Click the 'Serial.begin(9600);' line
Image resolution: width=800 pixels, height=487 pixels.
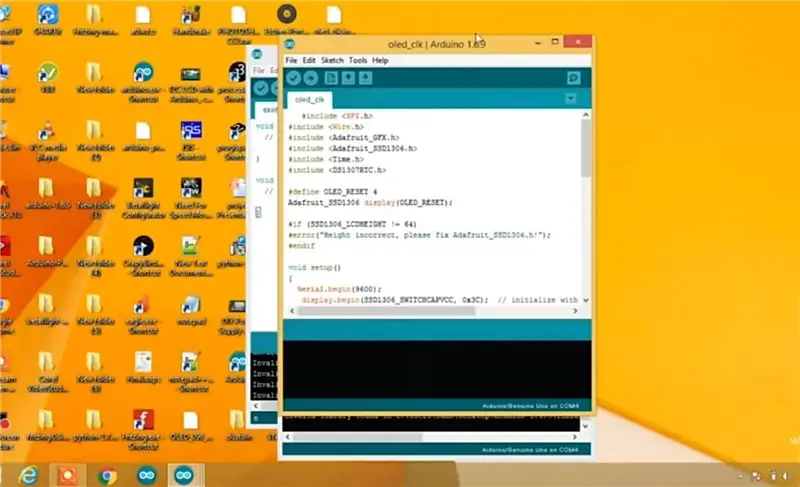[x=339, y=289]
